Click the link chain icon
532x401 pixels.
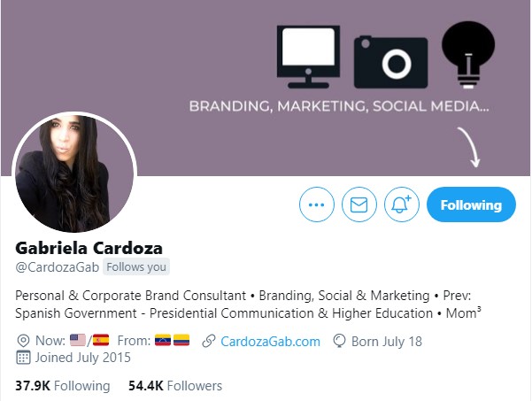(209, 341)
